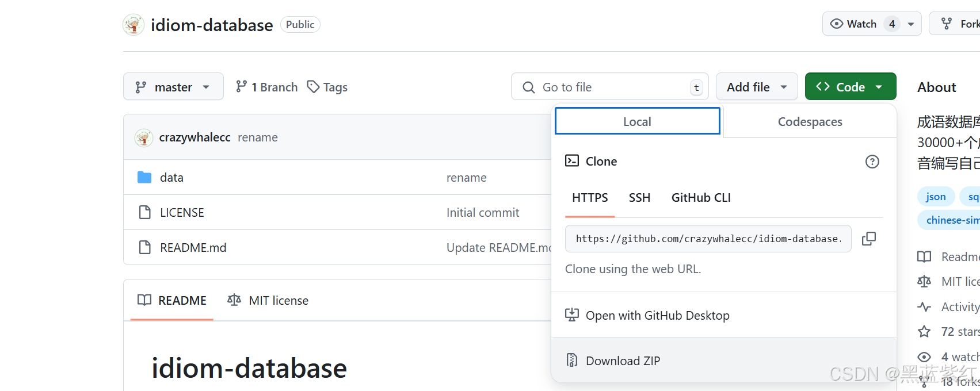
Task: Select the HTTPS clone tab
Action: pos(590,198)
